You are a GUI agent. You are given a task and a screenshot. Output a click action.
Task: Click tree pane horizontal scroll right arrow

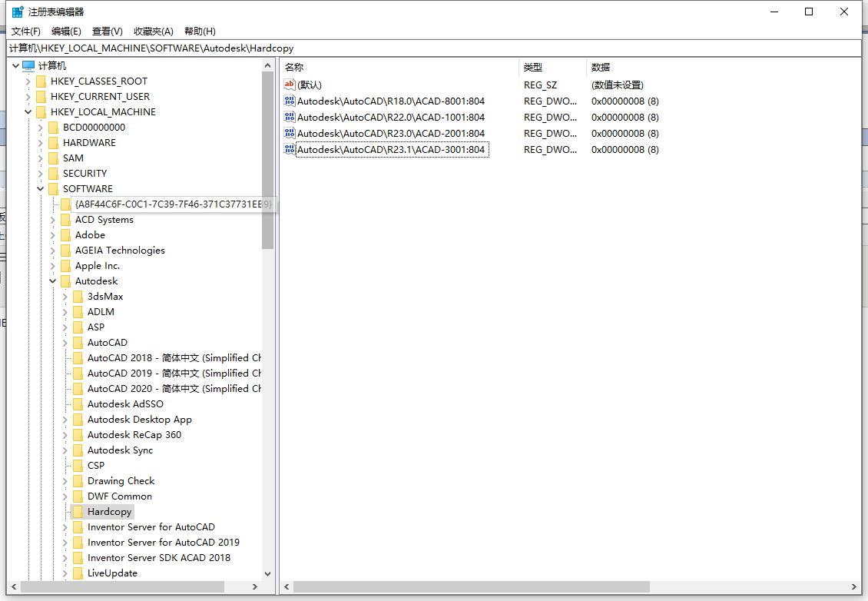pyautogui.click(x=255, y=586)
